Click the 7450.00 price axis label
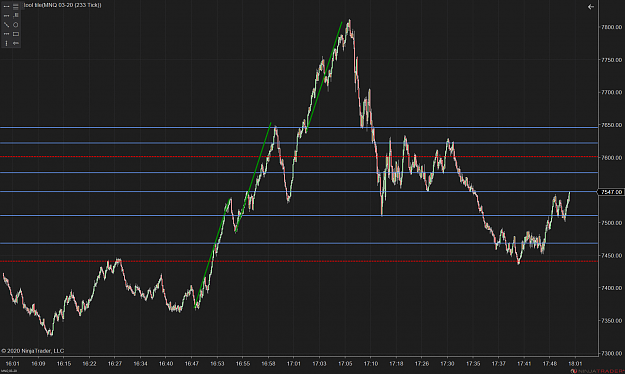Viewport: 625px width, 374px height. pyautogui.click(x=611, y=255)
